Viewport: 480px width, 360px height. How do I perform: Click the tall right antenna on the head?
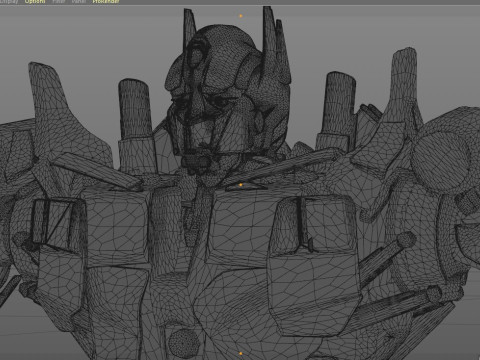pos(269,37)
